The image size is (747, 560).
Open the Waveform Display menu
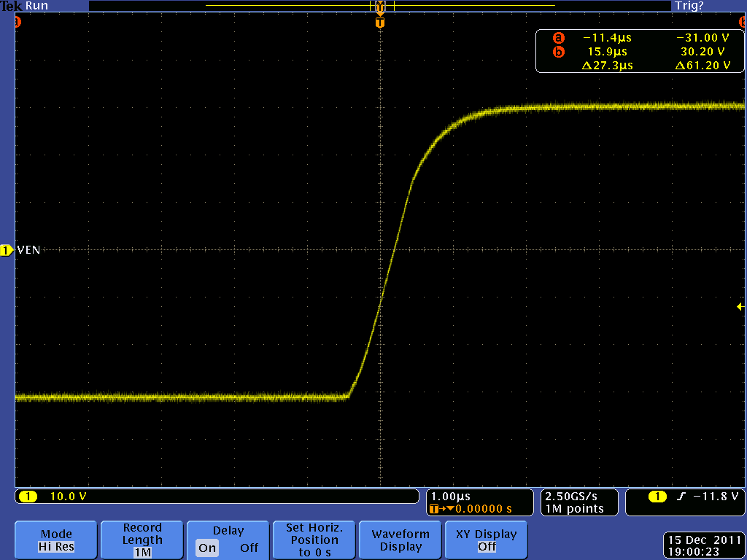tap(400, 540)
